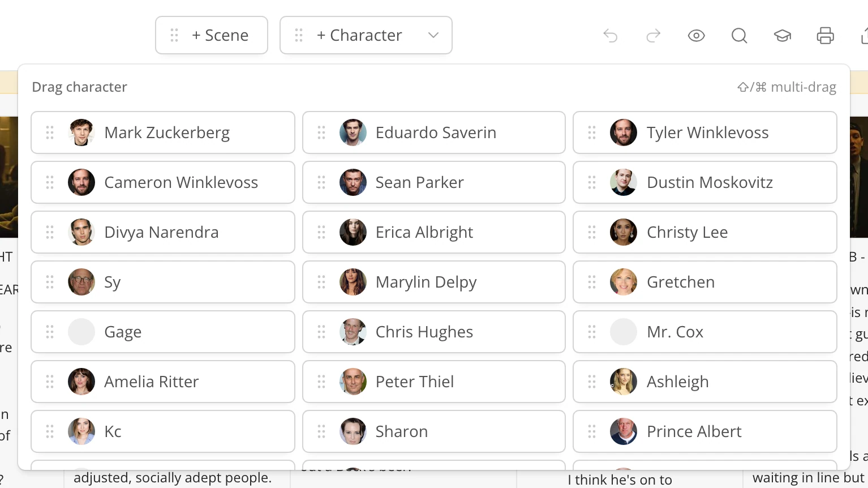This screenshot has width=868, height=488.
Task: Click Kc character avatar
Action: pos(81,431)
